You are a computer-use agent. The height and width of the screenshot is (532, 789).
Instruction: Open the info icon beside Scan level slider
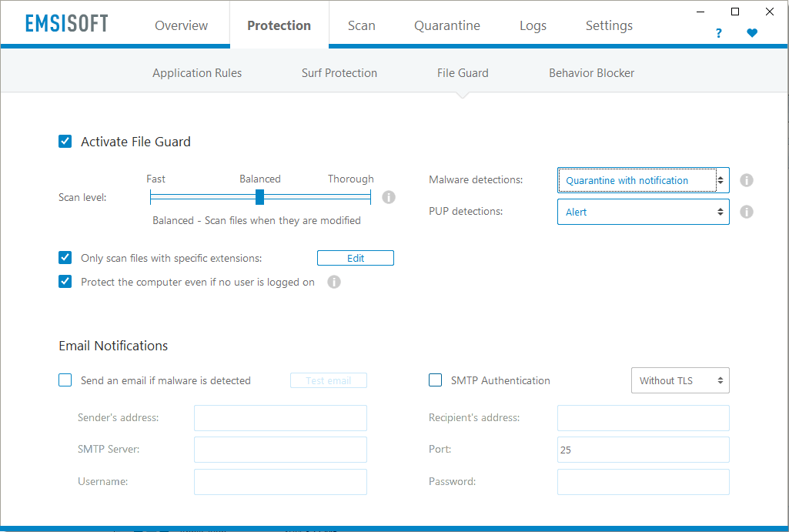click(389, 197)
